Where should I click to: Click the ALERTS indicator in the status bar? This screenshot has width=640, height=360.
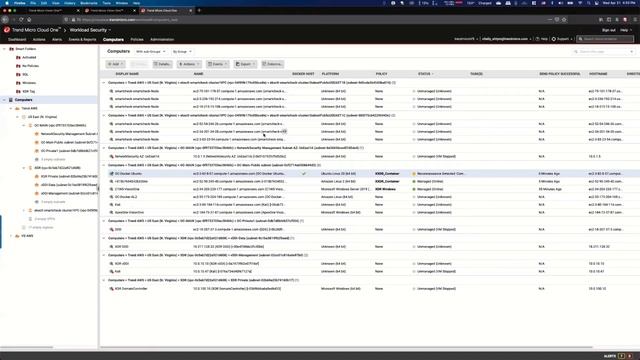coord(609,356)
